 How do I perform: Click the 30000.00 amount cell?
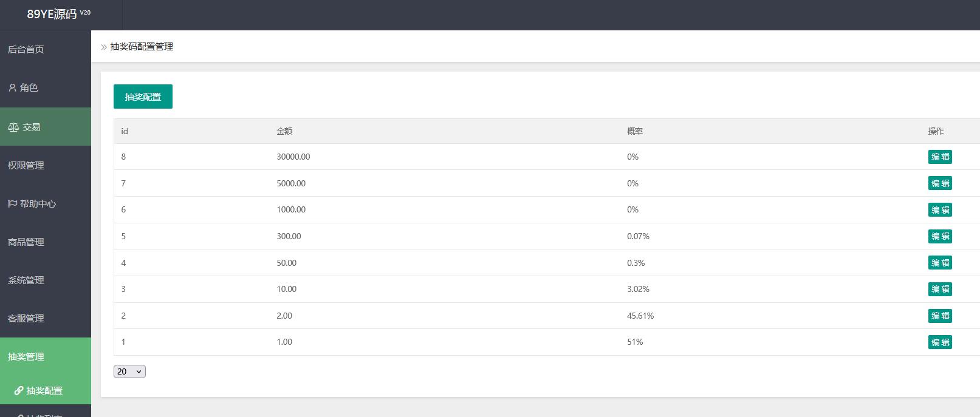[x=293, y=157]
